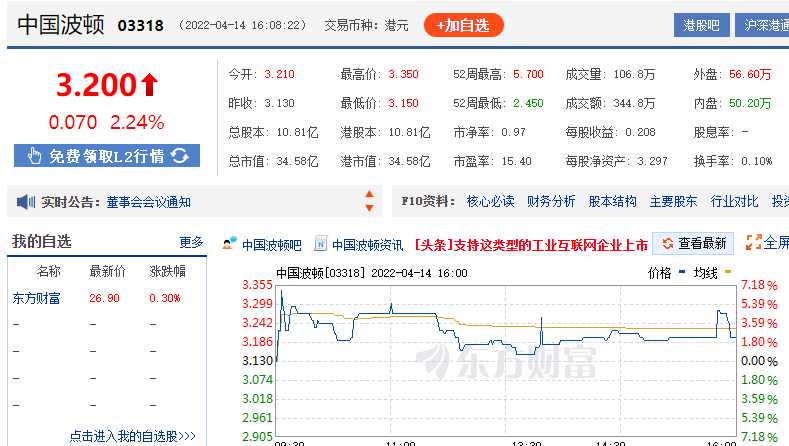Click 全屏 fullscreen label
The height and width of the screenshot is (446, 789).
776,243
